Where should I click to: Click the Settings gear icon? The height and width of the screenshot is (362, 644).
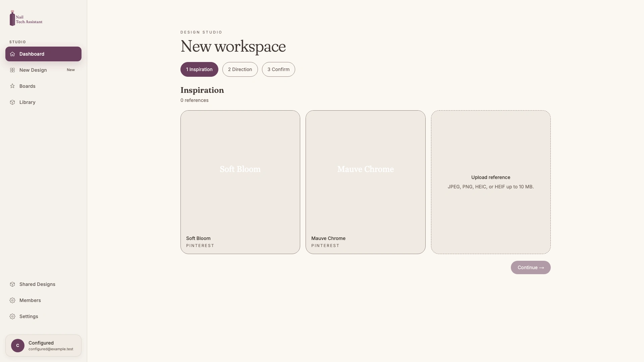click(x=12, y=316)
